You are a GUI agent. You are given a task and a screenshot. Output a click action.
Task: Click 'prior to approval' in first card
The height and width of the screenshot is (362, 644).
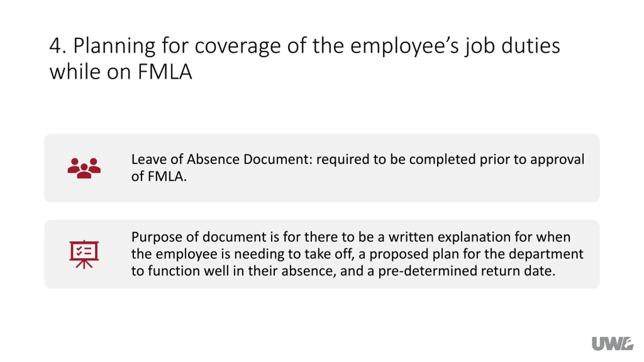pos(532,160)
